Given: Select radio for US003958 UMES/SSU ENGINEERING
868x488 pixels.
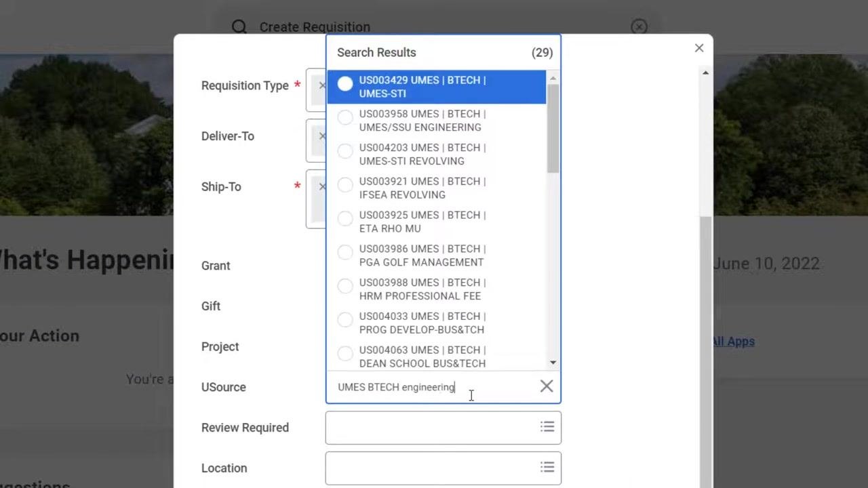Looking at the screenshot, I should tap(345, 117).
